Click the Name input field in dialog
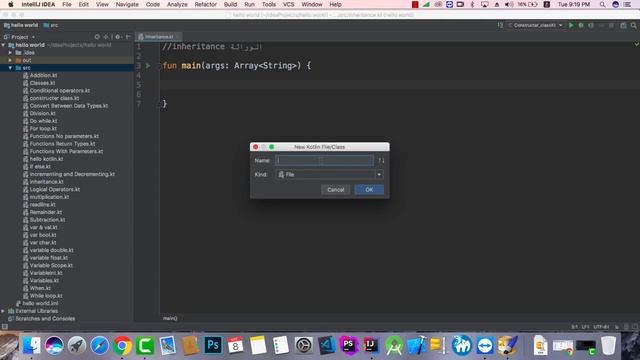Viewport: 640px width, 360px height. point(324,160)
